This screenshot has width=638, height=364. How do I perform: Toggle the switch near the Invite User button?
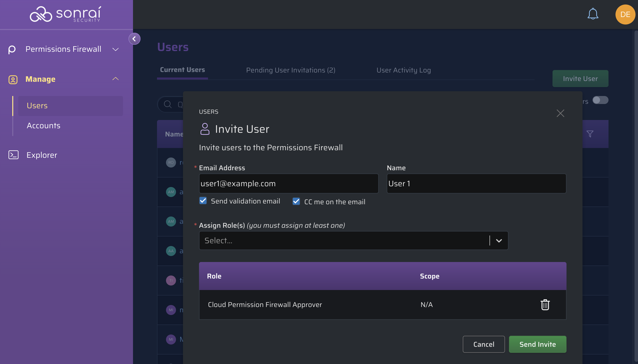(x=600, y=100)
